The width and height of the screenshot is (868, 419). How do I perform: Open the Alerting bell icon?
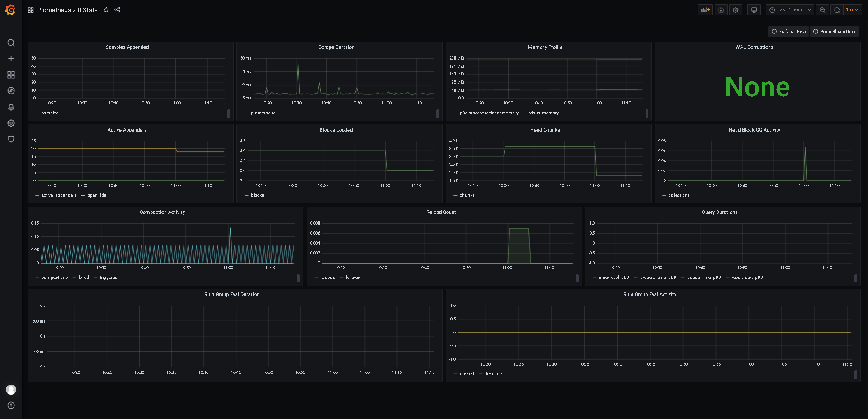11,107
